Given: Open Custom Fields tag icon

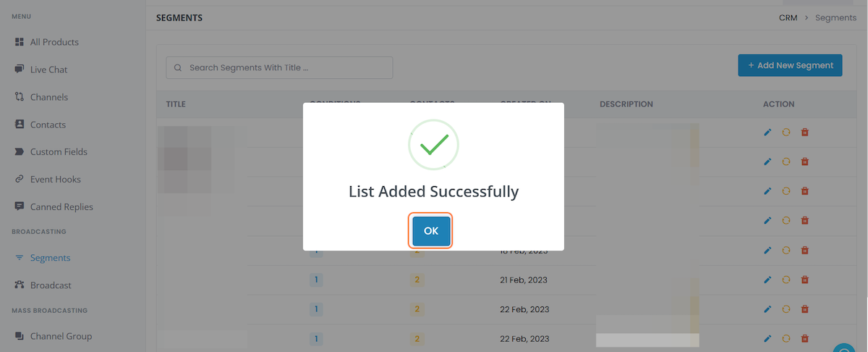Looking at the screenshot, I should (20, 152).
